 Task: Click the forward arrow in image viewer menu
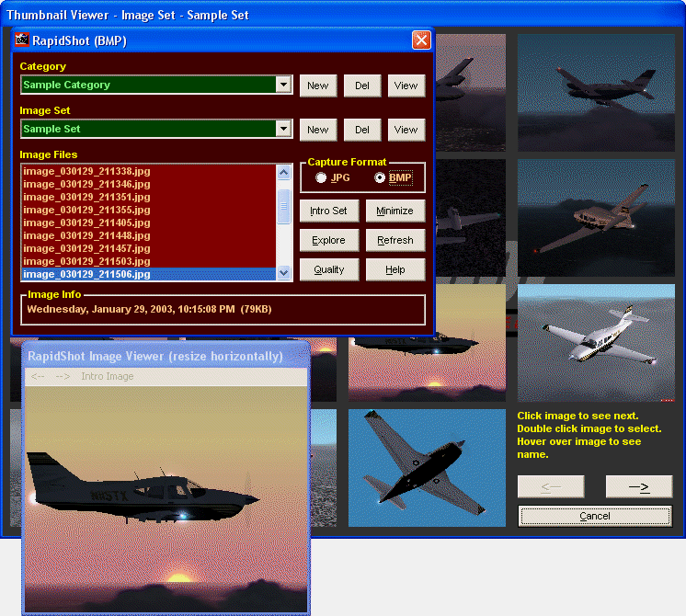click(x=63, y=376)
